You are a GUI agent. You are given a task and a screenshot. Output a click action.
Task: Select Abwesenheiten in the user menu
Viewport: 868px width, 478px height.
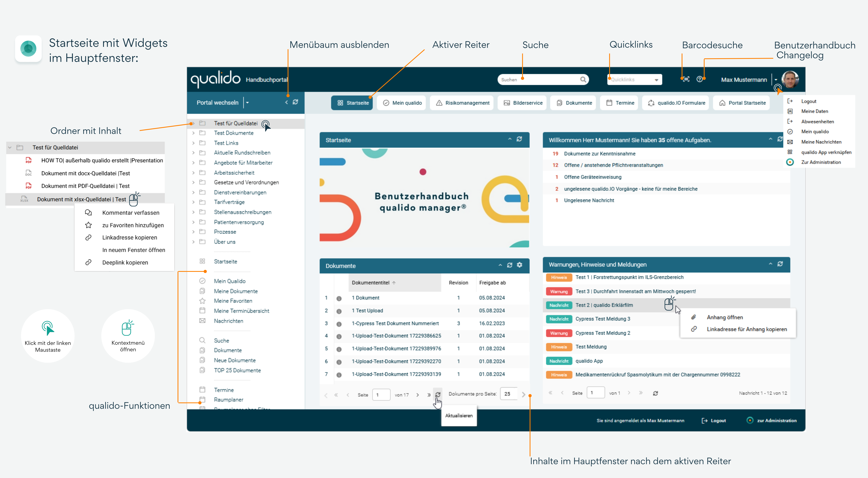[x=818, y=121]
